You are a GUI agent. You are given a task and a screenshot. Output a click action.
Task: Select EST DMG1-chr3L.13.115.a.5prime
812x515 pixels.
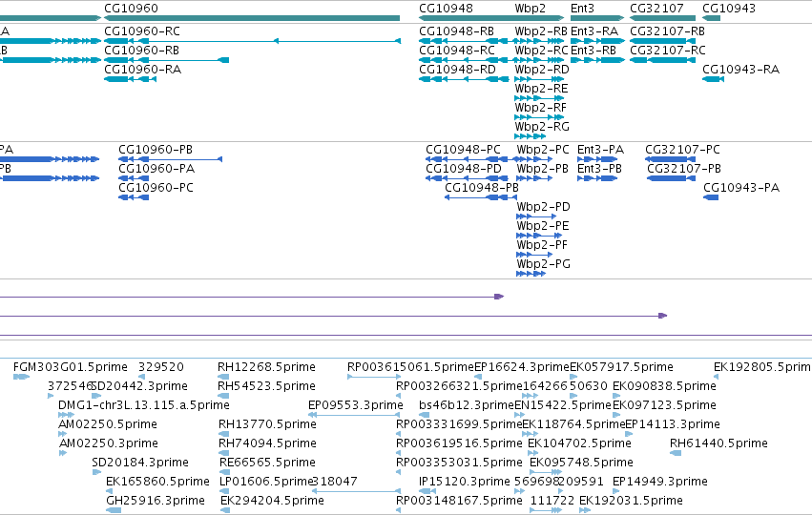pos(66,415)
